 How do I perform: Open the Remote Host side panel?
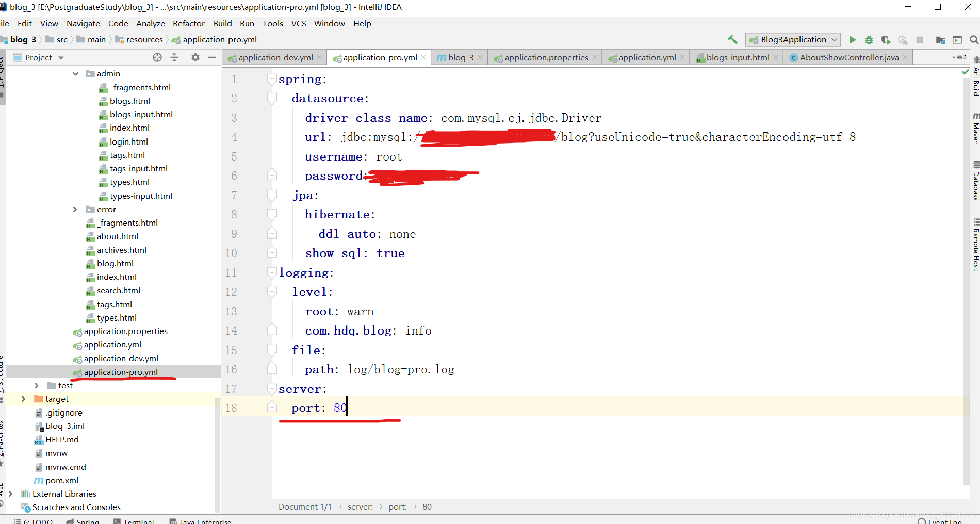(x=975, y=245)
